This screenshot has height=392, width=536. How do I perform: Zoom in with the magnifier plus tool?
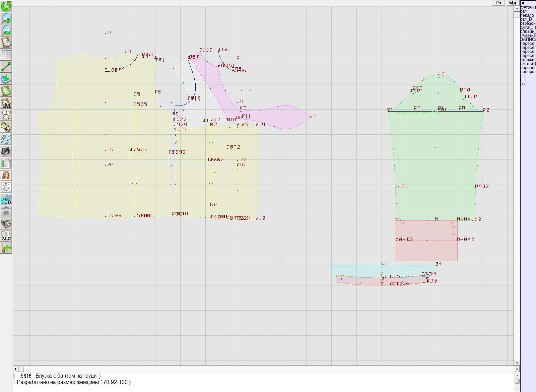(6, 18)
